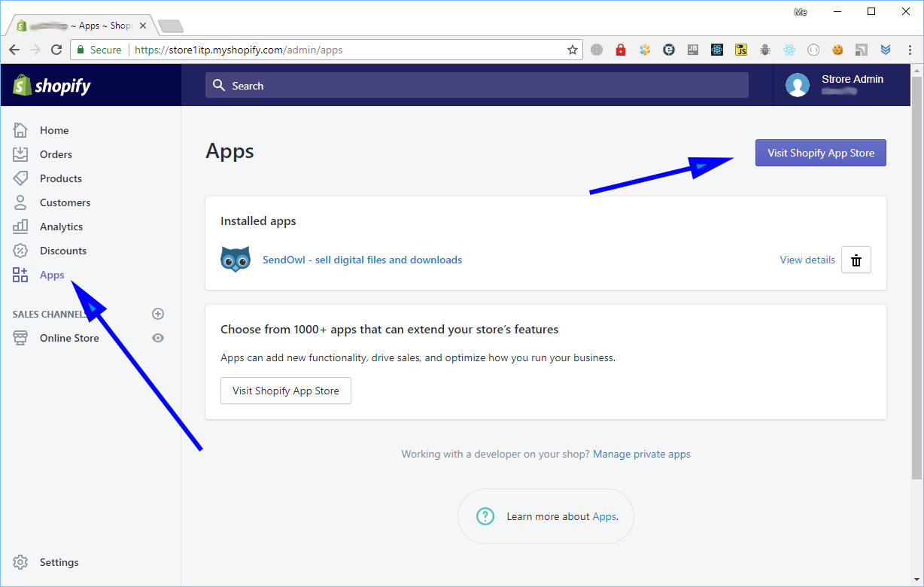
Task: Click the Shopify admin search field
Action: pos(477,85)
